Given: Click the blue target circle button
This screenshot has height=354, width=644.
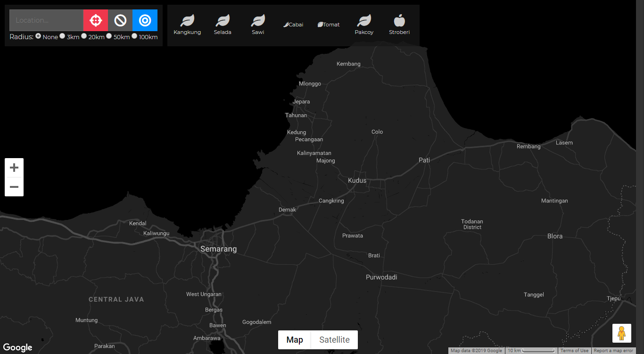Looking at the screenshot, I should coord(145,20).
